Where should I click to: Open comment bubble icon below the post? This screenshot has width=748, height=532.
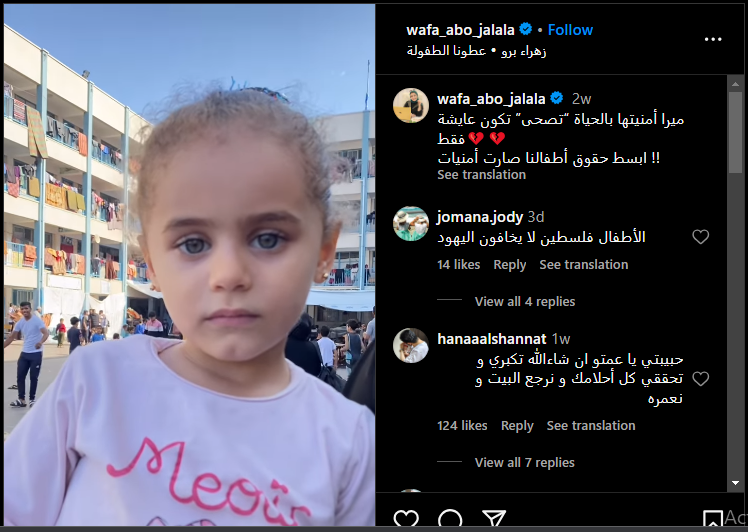coord(450,519)
